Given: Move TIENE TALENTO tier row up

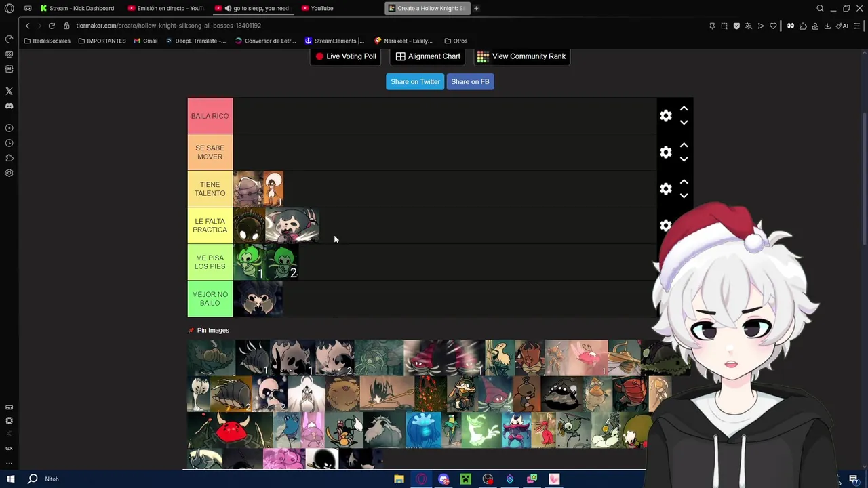Looking at the screenshot, I should pyautogui.click(x=684, y=182).
